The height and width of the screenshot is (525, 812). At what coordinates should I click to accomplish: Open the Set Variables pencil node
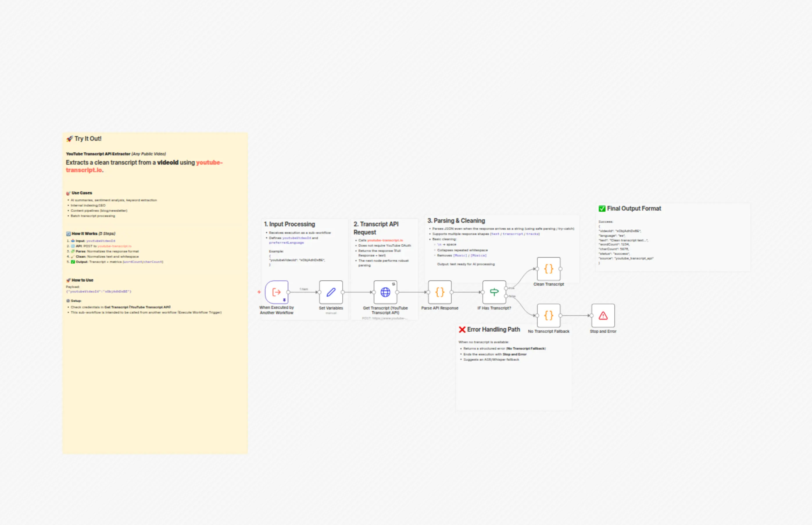pos(331,292)
